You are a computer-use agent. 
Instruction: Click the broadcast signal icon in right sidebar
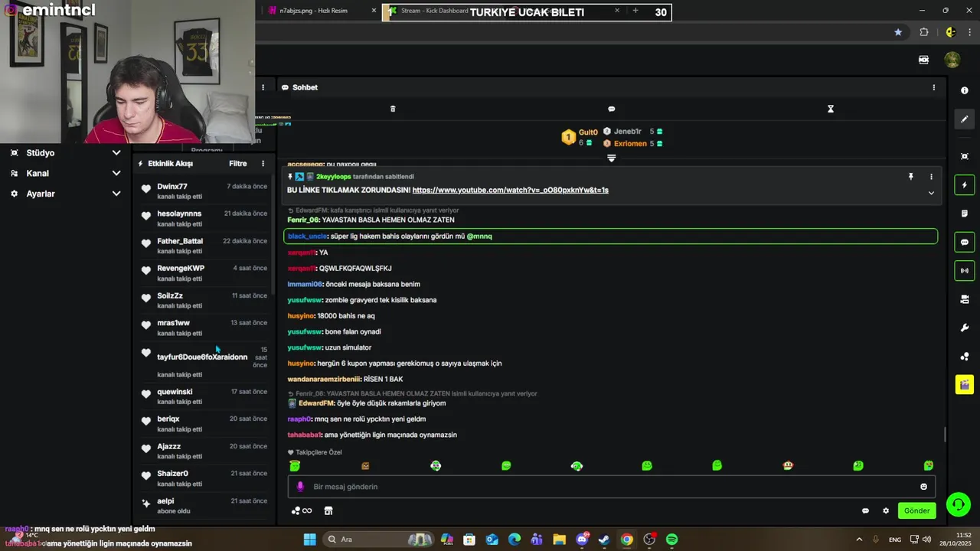(x=965, y=270)
